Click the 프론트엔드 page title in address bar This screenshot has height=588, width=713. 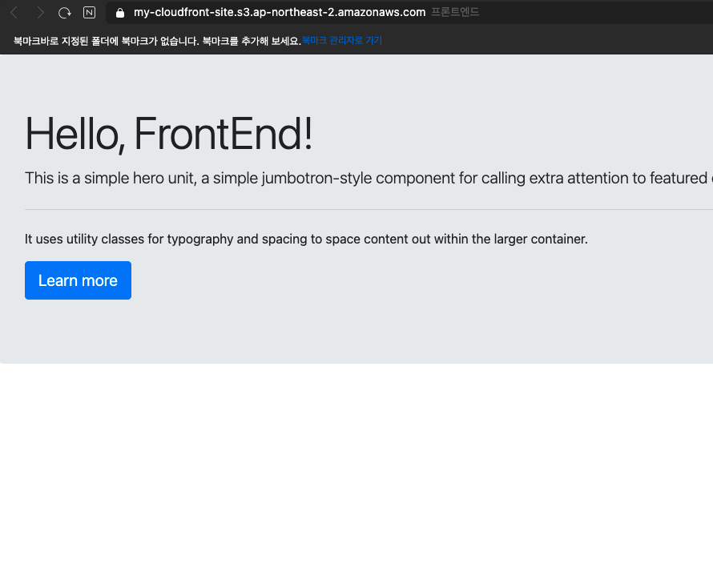coord(455,12)
